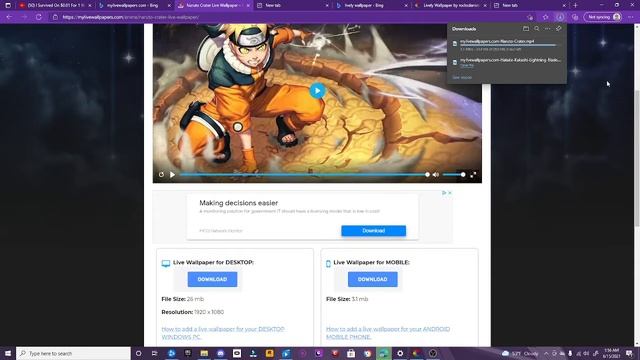Open the Favorites star icon

coord(545,17)
